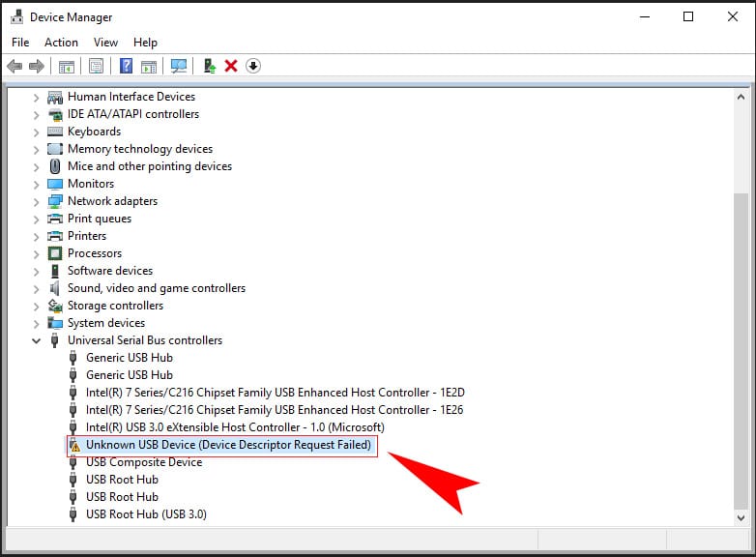Screen dimensions: 756x557
Task: Select Intel(R) USB 3.0 eXtensible Host Controller
Action: pos(235,427)
